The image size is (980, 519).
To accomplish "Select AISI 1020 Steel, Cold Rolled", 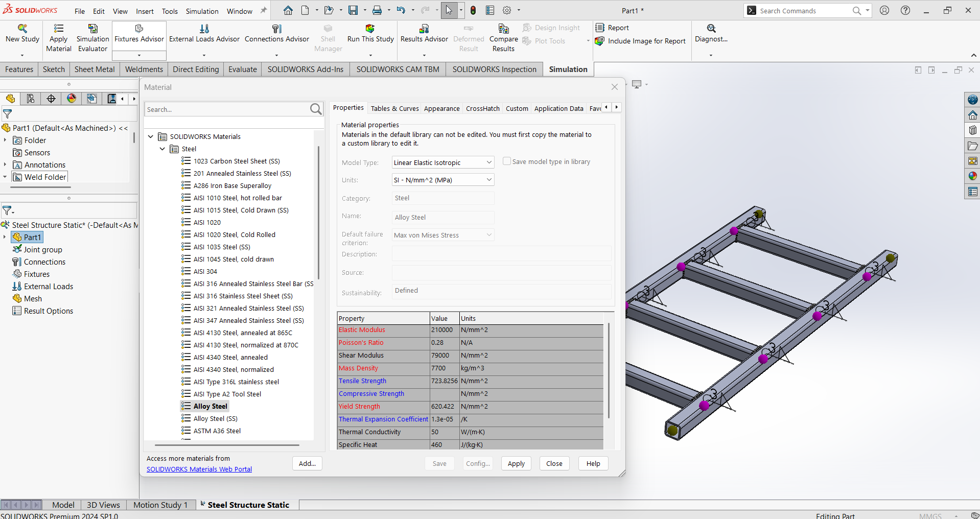I will [x=234, y=234].
